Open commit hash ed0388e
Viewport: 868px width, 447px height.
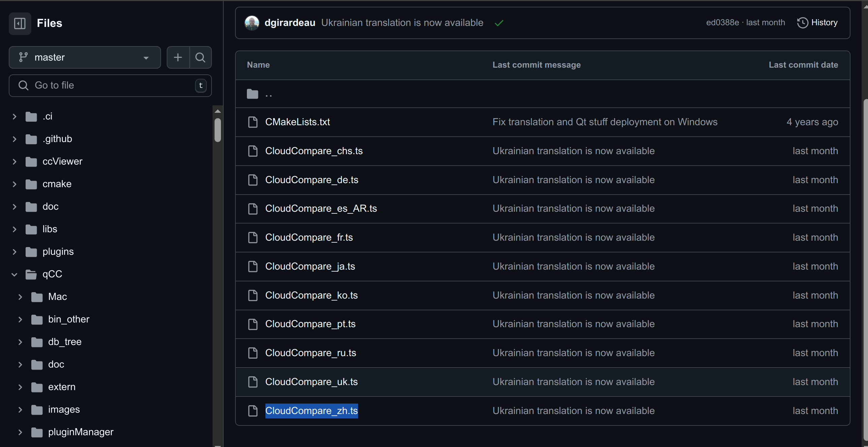[x=722, y=23]
